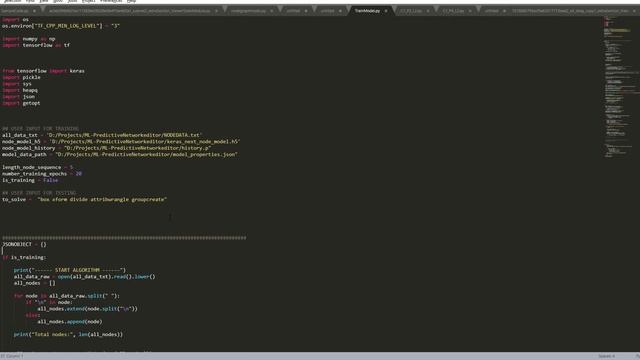Click the 'import sys' line
The height and width of the screenshot is (360, 640).
coord(17,84)
